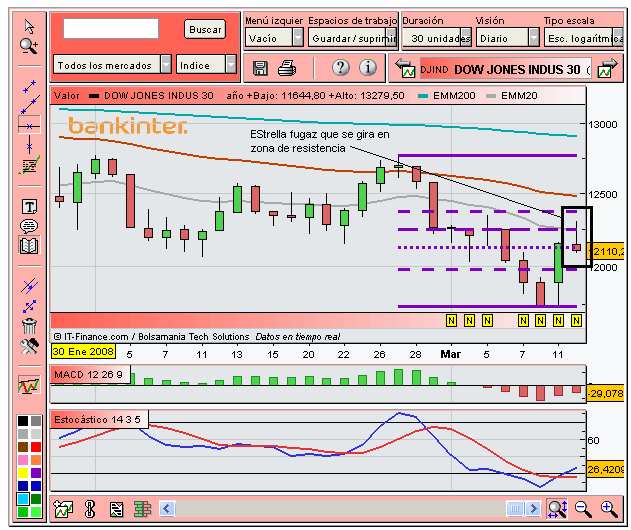This screenshot has height=530, width=631.
Task: Click the chart scrollbar left arrow
Action: pos(167,509)
